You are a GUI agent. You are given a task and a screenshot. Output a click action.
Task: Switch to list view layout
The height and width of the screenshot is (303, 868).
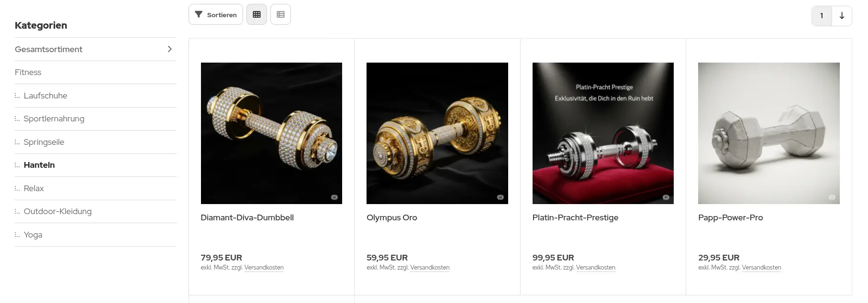[x=280, y=14]
